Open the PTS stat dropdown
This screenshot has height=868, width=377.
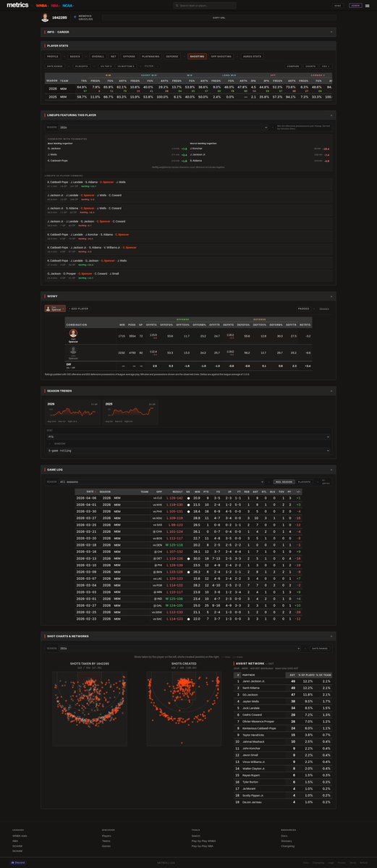pyautogui.click(x=189, y=437)
